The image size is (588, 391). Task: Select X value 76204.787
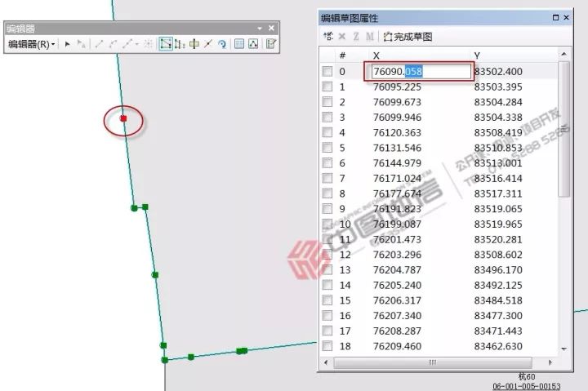point(397,269)
